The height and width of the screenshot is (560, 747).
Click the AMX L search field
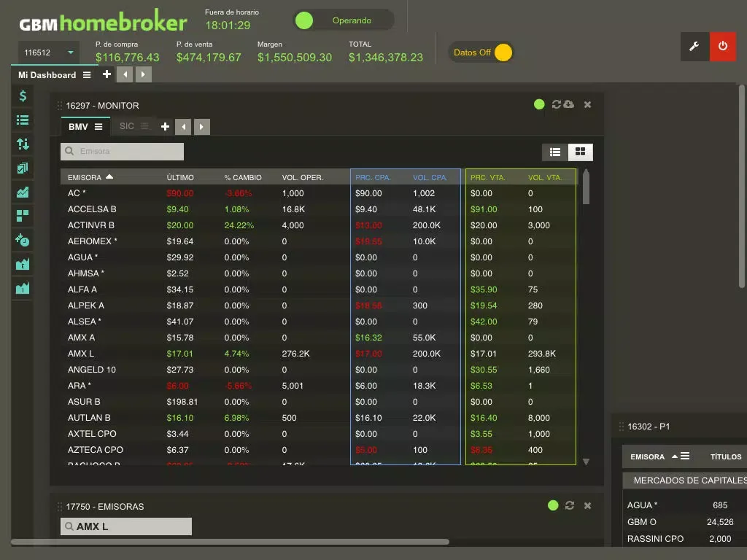tap(125, 526)
